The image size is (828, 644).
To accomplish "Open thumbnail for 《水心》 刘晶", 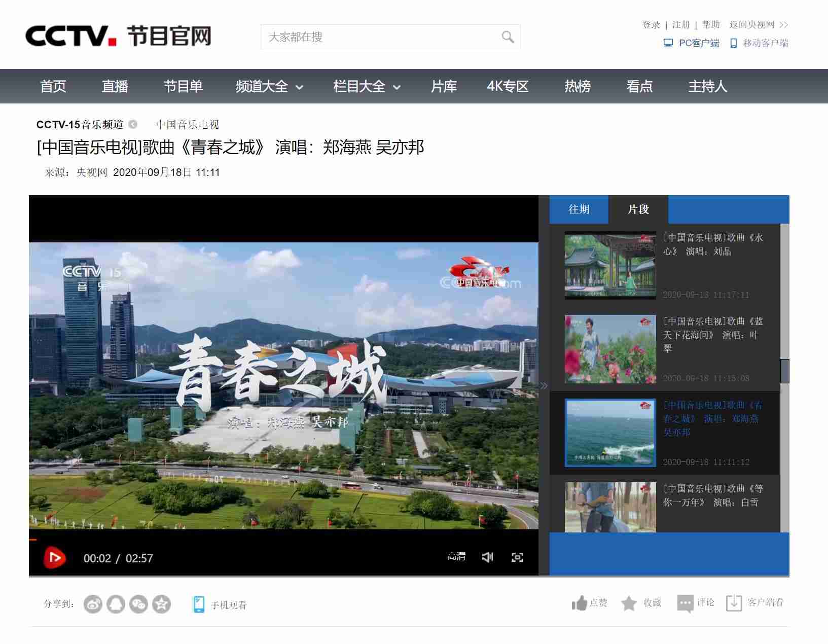I will 610,265.
